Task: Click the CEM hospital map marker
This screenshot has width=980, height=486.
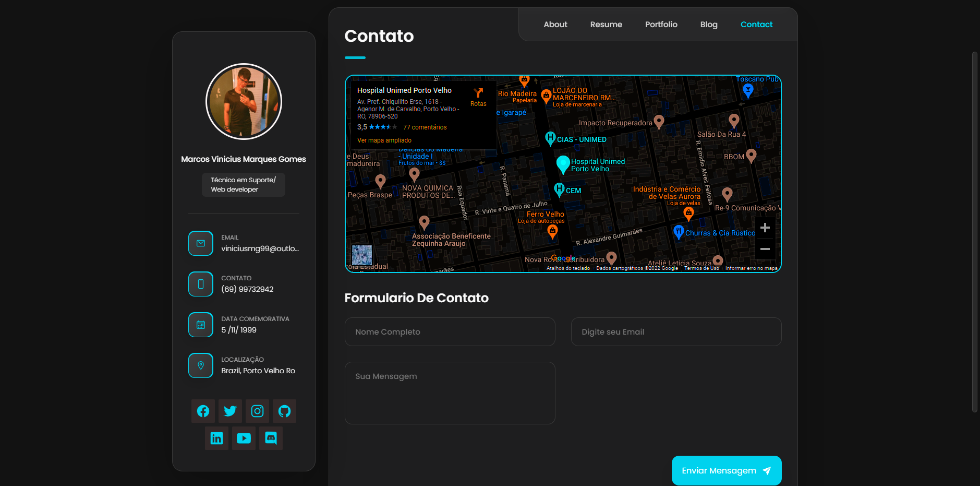Action: click(x=559, y=189)
